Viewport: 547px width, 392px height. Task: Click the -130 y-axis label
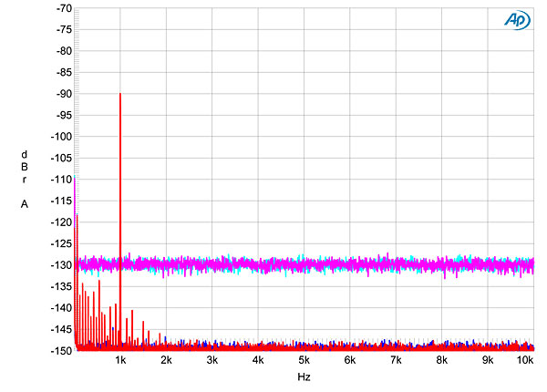(x=61, y=265)
